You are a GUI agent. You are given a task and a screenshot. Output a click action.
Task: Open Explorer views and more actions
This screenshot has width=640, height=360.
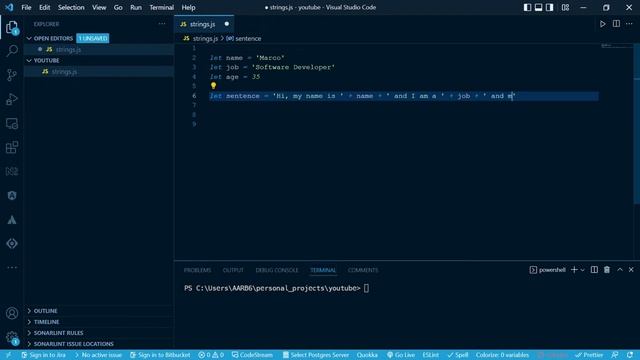(162, 24)
